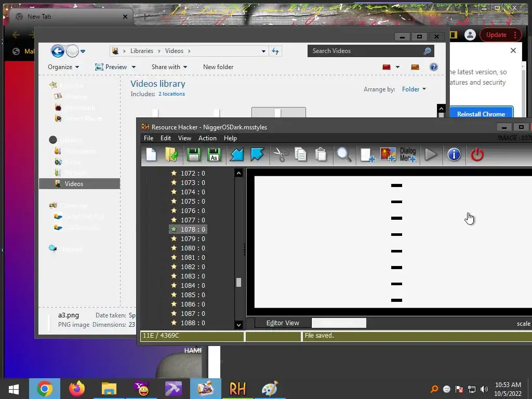Switch to the Editor View tab

point(283,323)
